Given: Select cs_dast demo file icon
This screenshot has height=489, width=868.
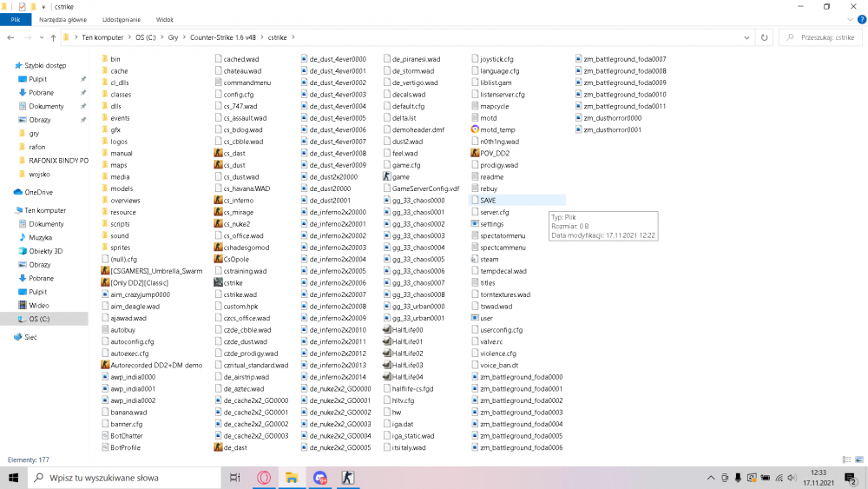Looking at the screenshot, I should click(x=218, y=154).
